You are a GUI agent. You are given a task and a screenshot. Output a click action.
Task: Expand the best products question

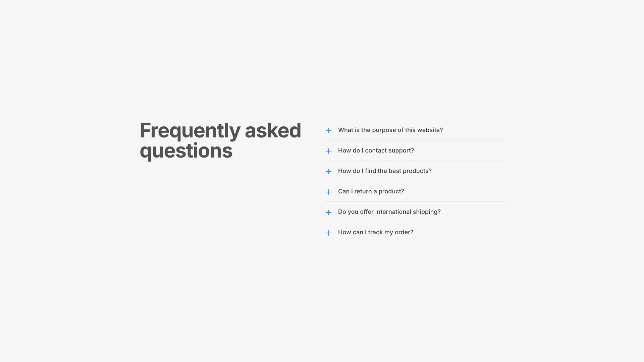click(329, 172)
